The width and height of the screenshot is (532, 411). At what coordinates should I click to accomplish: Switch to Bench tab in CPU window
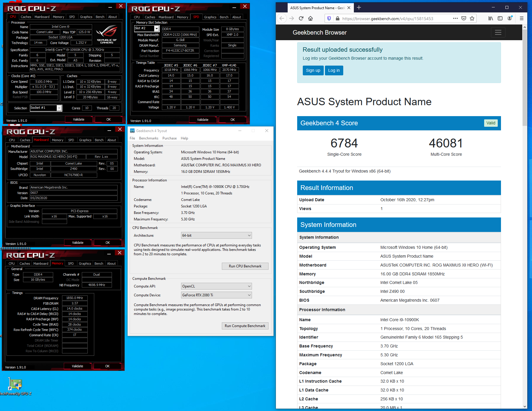tap(100, 17)
